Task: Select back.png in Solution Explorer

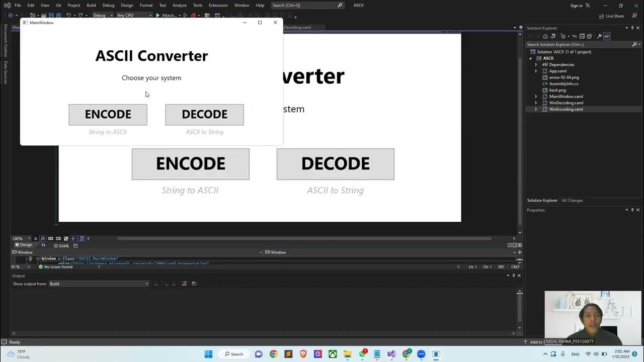Action: pyautogui.click(x=557, y=90)
